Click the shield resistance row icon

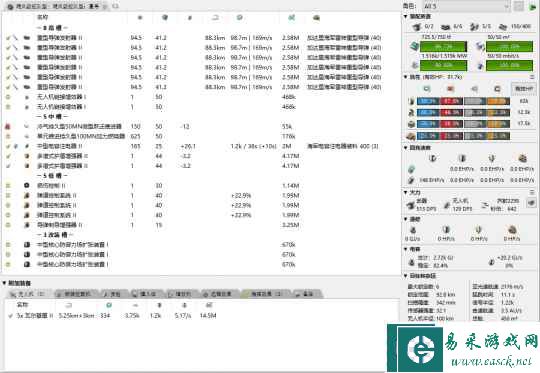[x=411, y=101]
